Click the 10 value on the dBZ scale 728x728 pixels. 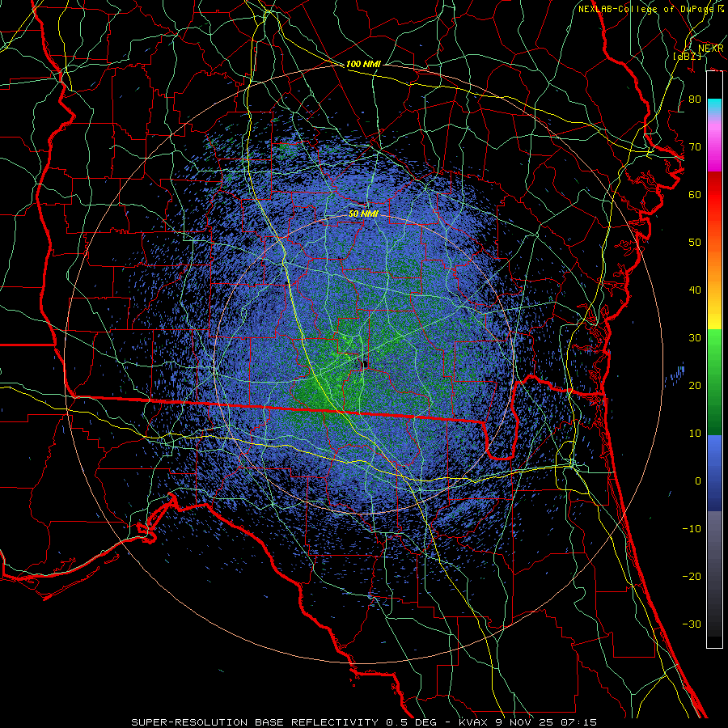coord(695,434)
